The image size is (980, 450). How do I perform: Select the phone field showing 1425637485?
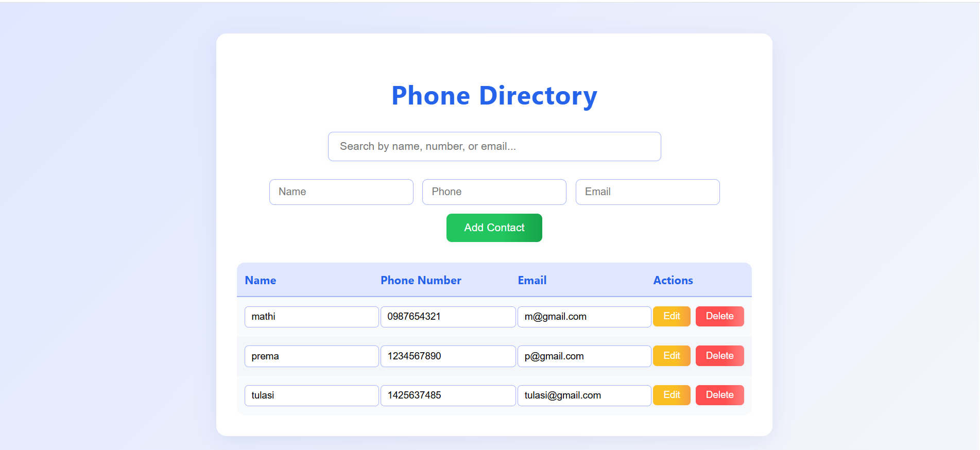[x=448, y=395]
